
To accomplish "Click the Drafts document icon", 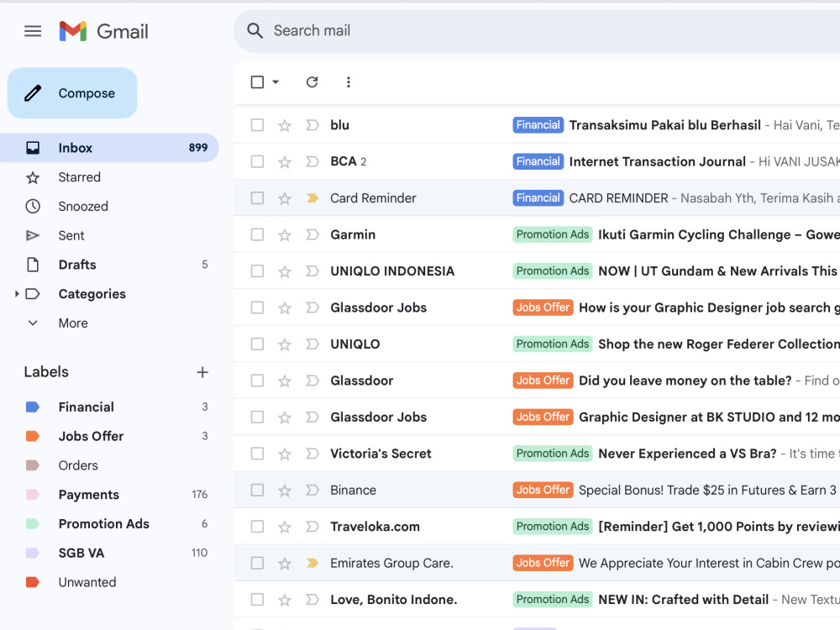I will point(33,265).
